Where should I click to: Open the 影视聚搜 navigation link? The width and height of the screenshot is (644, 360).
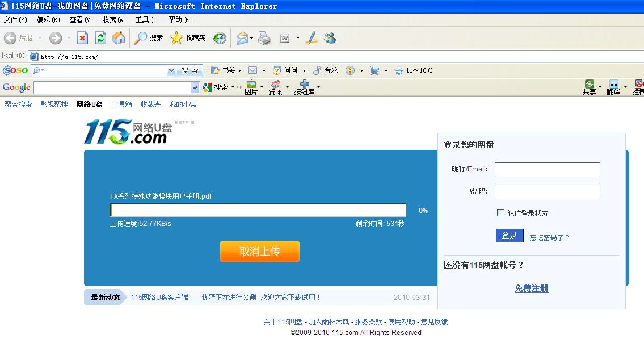54,104
